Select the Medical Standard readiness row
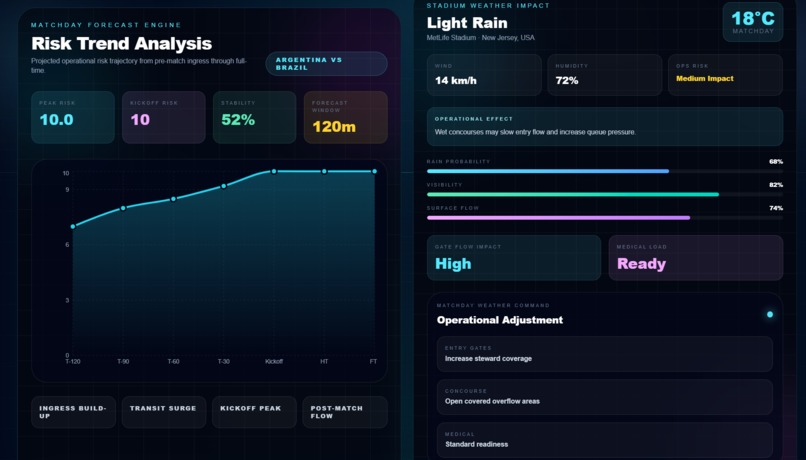The image size is (806, 460). (x=605, y=440)
